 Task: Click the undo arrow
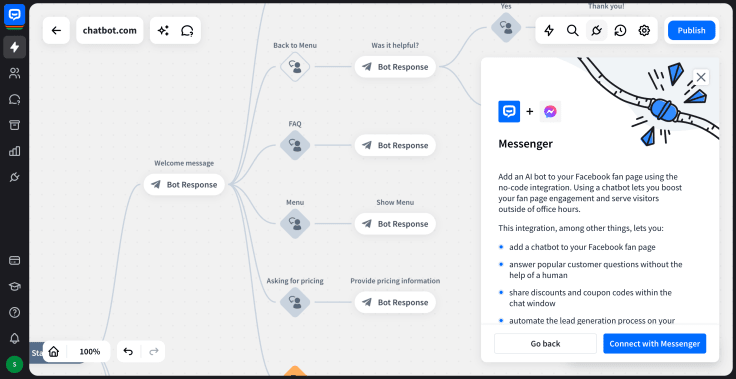128,351
